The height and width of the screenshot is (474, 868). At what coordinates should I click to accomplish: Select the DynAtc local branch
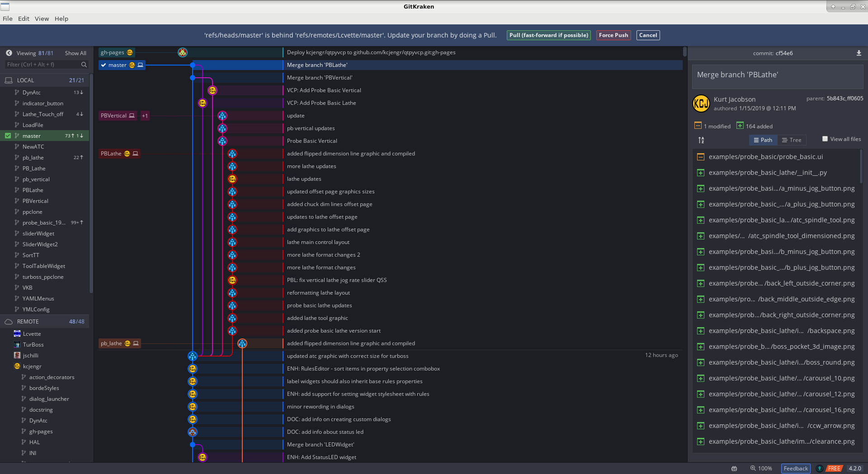pyautogui.click(x=44, y=93)
